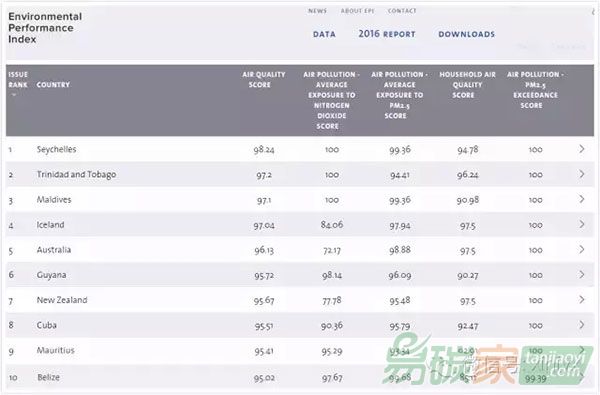Image resolution: width=600 pixels, height=395 pixels.
Task: Click Cuba's 92.47 household air score
Action: click(468, 326)
